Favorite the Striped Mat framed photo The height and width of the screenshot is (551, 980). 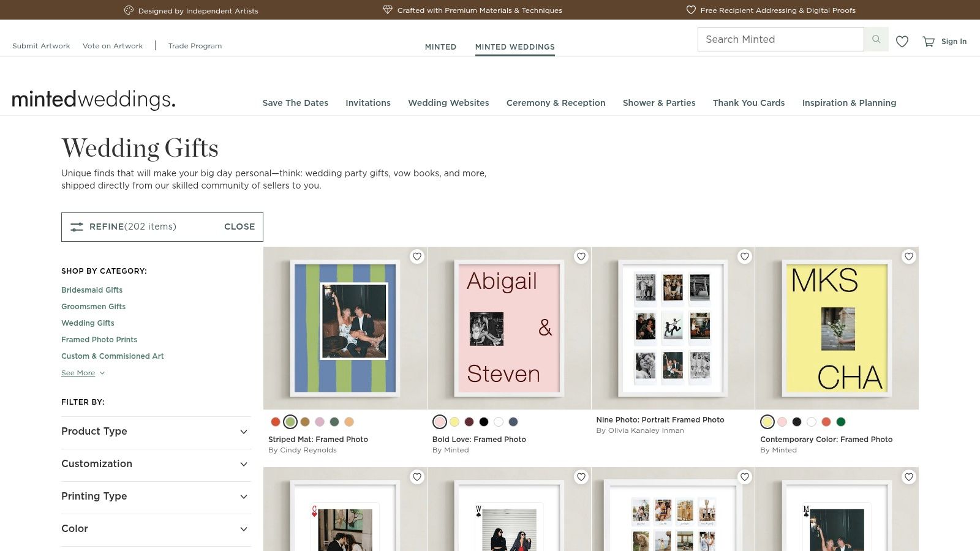[x=417, y=257]
